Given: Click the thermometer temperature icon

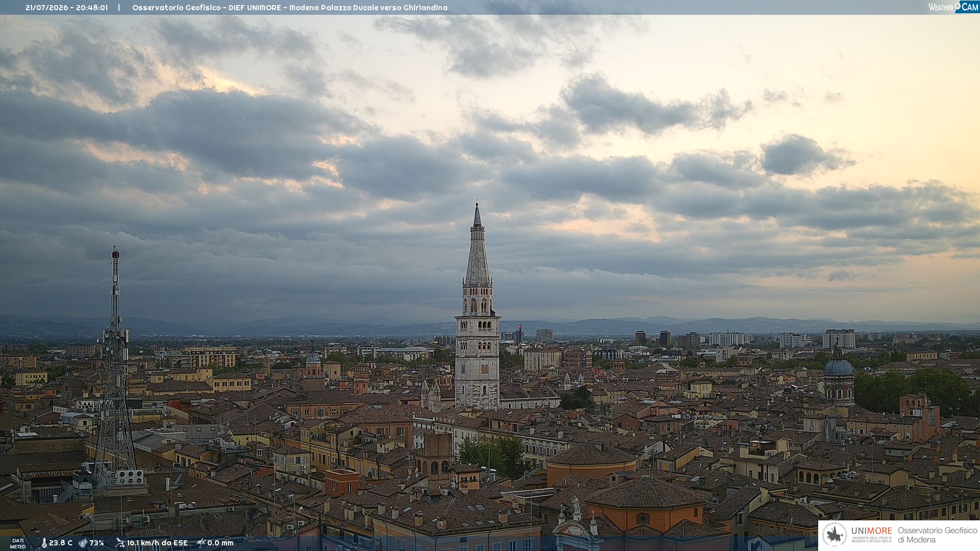Looking at the screenshot, I should click(x=44, y=543).
